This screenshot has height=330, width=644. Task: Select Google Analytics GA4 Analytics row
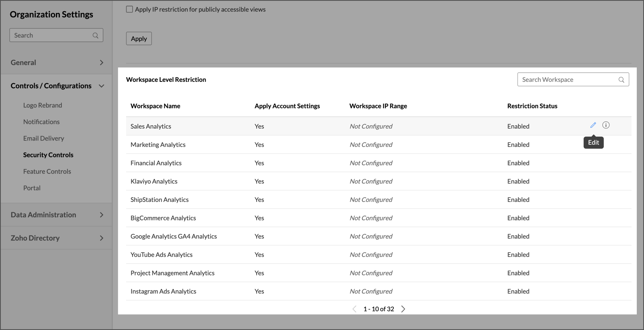coord(379,236)
